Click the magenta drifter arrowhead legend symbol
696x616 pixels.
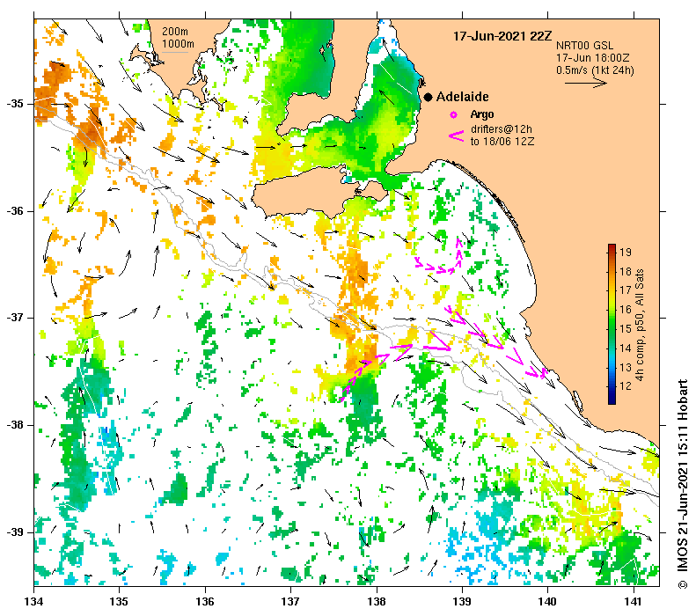pyautogui.click(x=457, y=136)
